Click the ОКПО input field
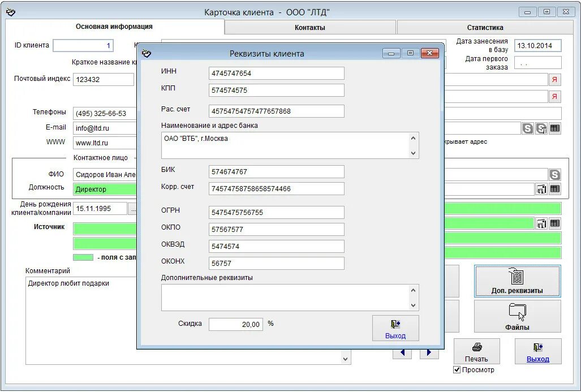581x392 pixels. [x=277, y=230]
